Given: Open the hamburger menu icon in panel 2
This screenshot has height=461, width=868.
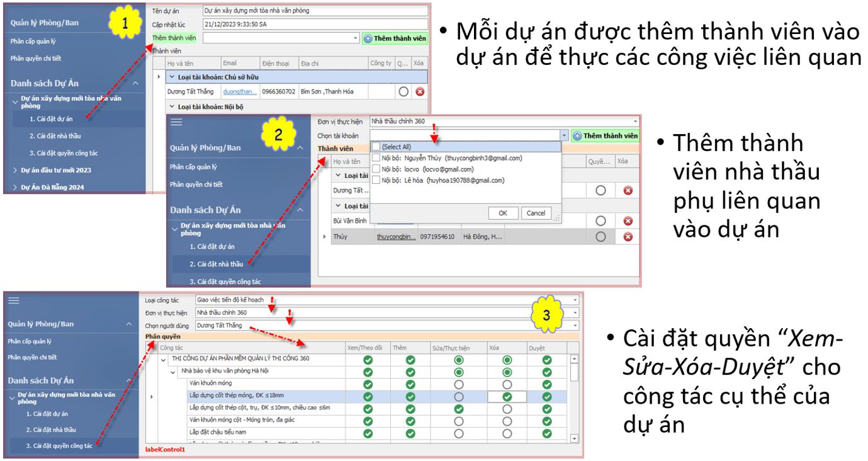Looking at the screenshot, I should pos(177,122).
